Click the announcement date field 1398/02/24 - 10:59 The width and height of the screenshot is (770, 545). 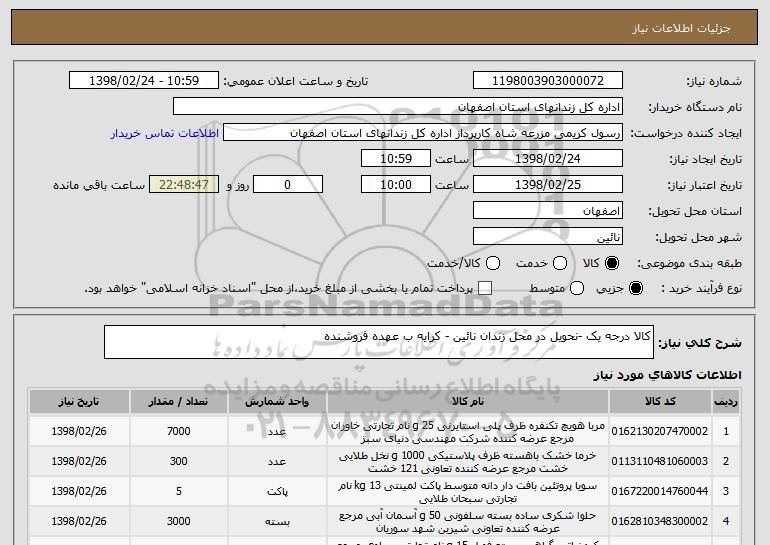tap(144, 81)
